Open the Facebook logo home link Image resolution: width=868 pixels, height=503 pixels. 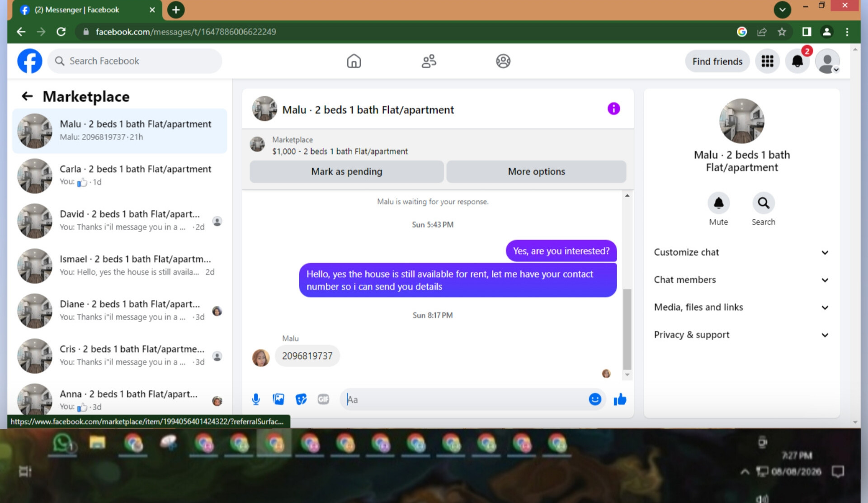coord(30,61)
